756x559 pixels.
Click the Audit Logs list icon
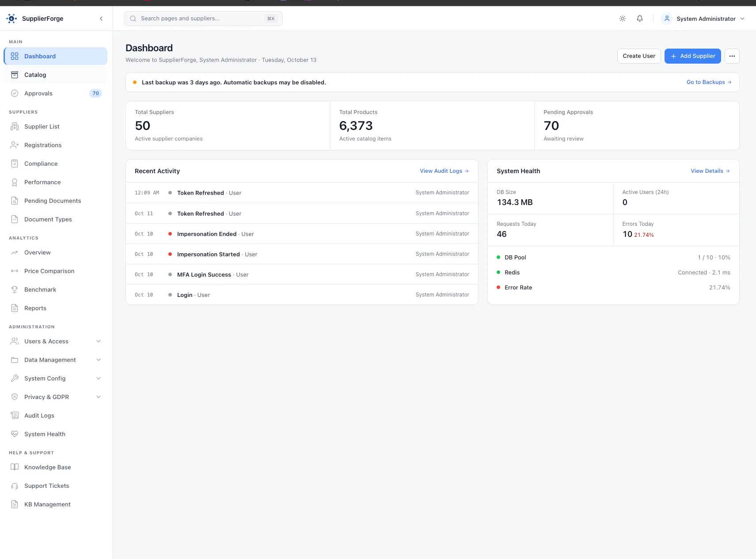click(15, 415)
